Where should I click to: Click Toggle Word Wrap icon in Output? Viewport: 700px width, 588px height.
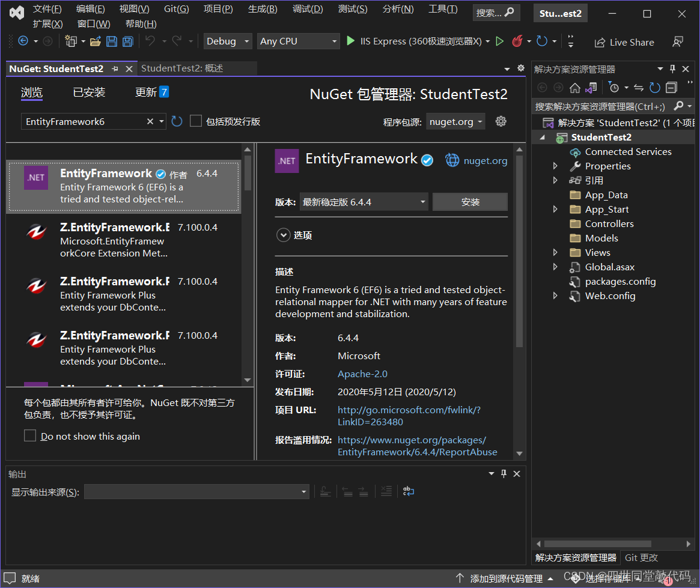tap(409, 491)
